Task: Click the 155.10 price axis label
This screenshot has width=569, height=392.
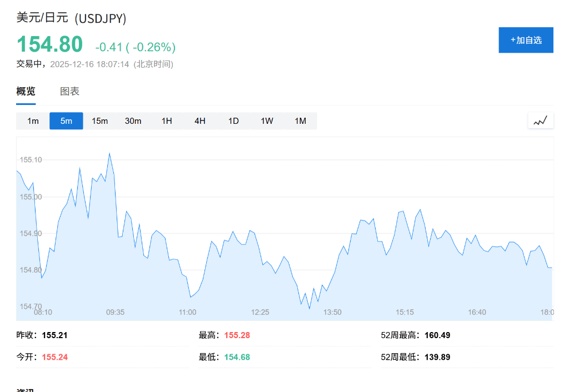Action: point(31,160)
